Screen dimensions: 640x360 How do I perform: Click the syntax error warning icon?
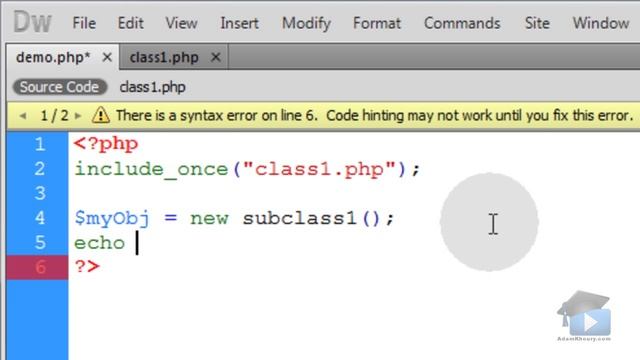pos(100,115)
